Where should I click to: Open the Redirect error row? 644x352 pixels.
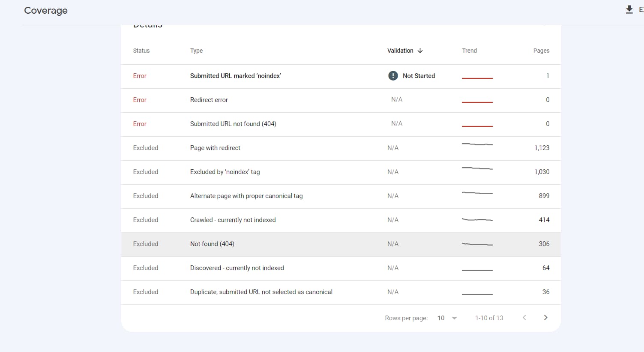click(x=341, y=100)
